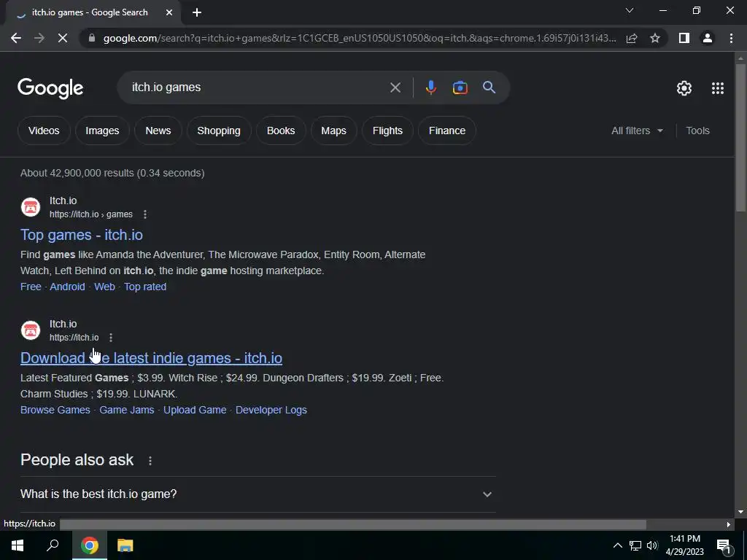This screenshot has width=747, height=560.
Task: Click the browser forward arrow
Action: pyautogui.click(x=39, y=38)
